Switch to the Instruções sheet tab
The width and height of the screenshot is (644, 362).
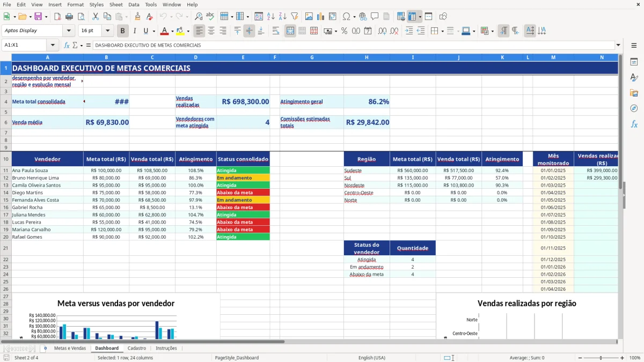click(166, 348)
